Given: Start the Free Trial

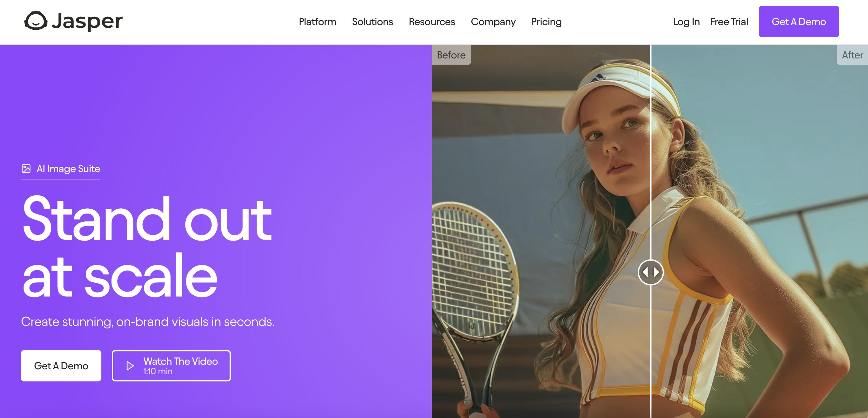Looking at the screenshot, I should (729, 22).
